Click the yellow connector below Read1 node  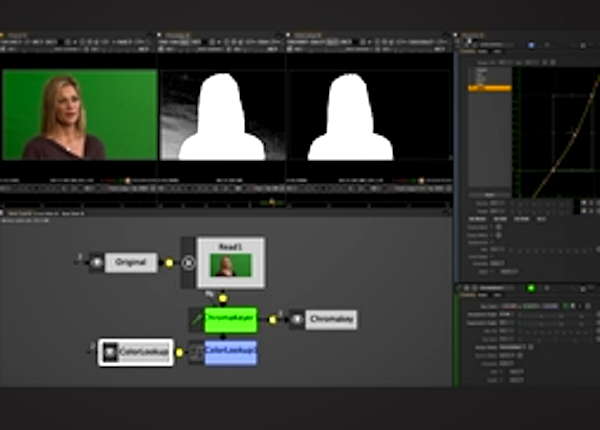[223, 297]
